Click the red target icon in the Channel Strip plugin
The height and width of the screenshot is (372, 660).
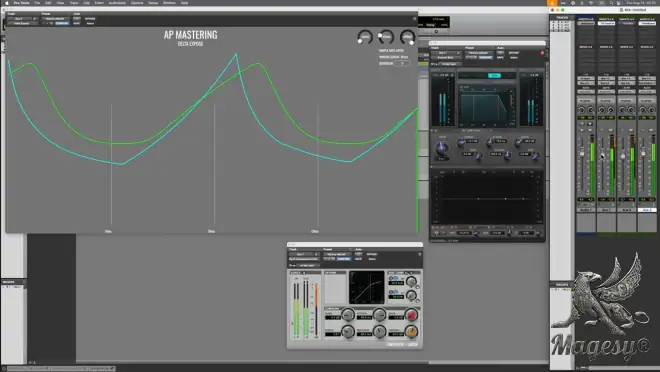point(542,53)
